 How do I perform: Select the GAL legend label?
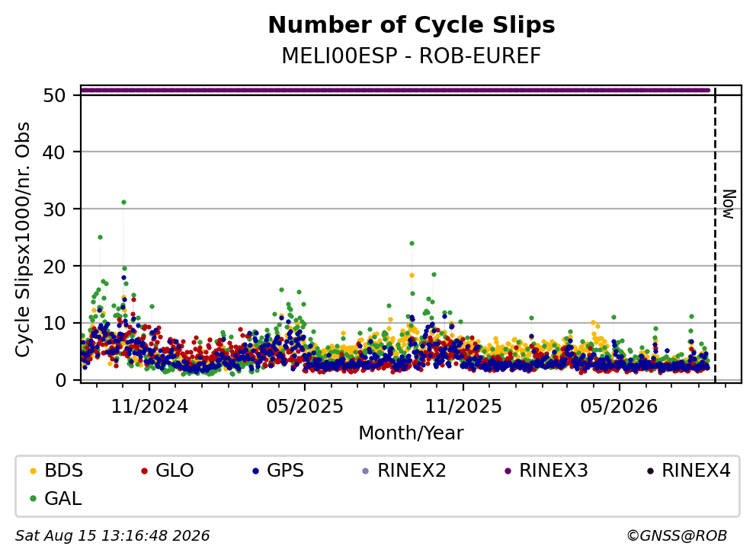tap(63, 499)
